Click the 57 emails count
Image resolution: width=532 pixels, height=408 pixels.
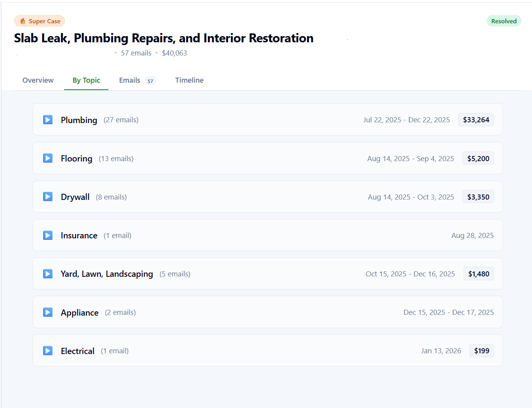(136, 53)
